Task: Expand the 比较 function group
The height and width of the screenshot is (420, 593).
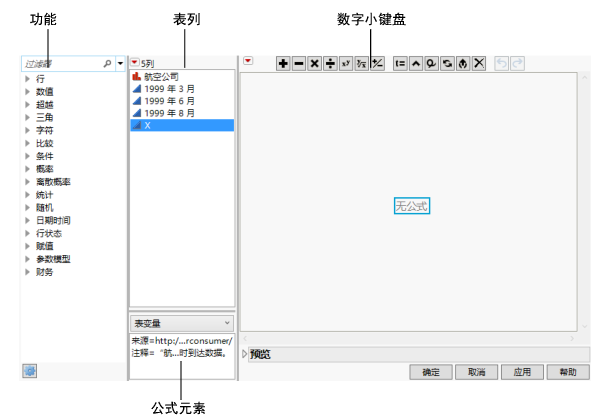Action: point(27,143)
